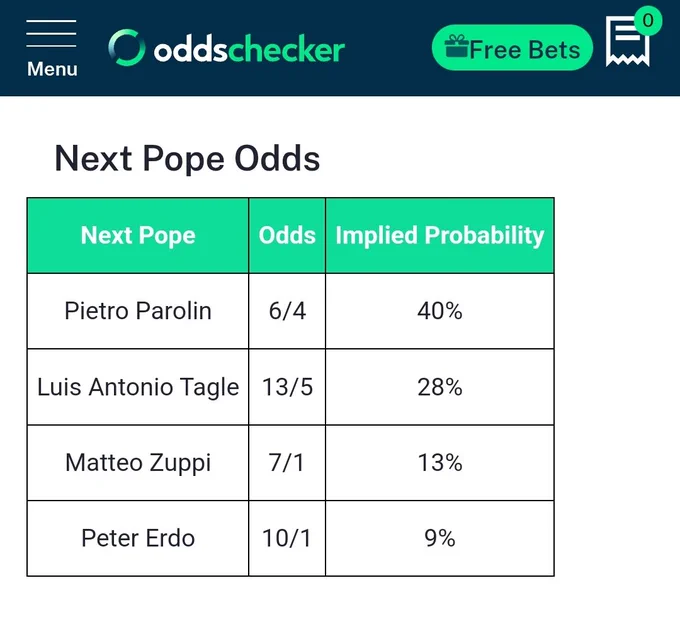Screen dimensions: 680x629
Task: Click the Free Bets button
Action: 512,48
